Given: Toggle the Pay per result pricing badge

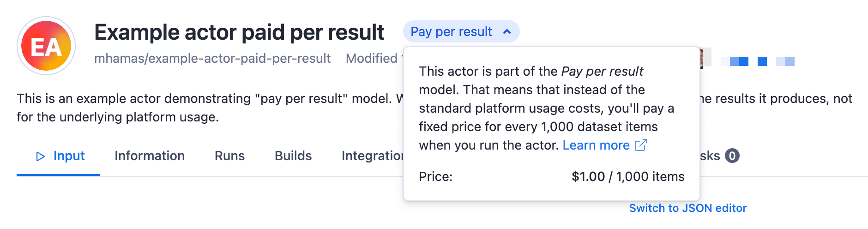Looking at the screenshot, I should 452,32.
